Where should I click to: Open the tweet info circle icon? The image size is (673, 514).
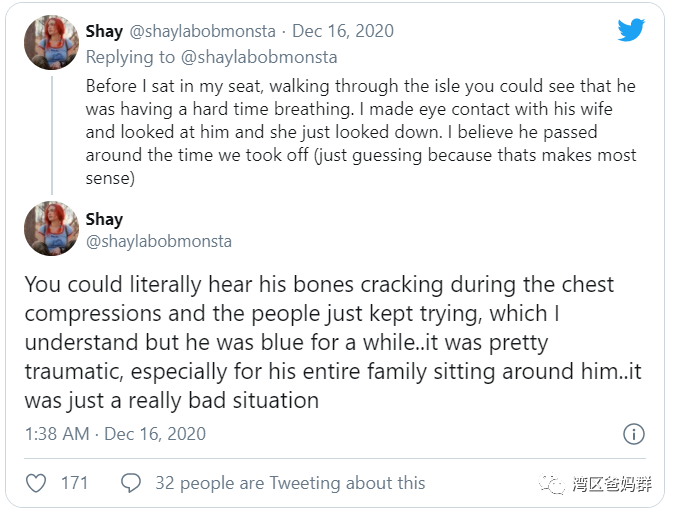(x=634, y=434)
